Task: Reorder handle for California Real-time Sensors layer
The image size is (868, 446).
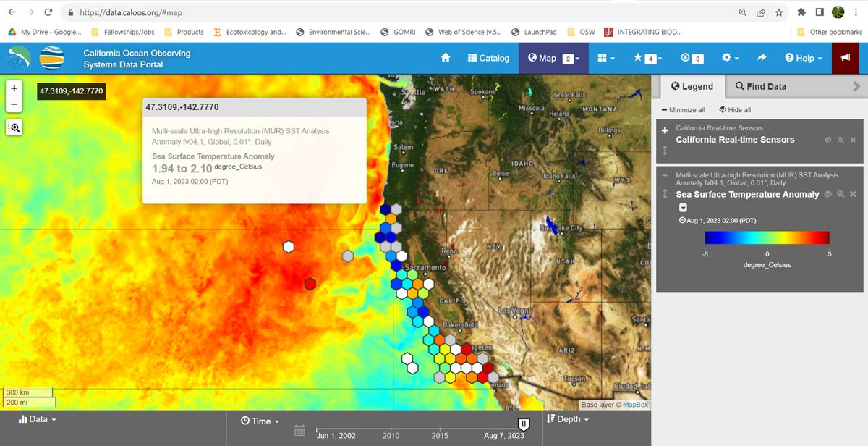Action: (x=665, y=151)
